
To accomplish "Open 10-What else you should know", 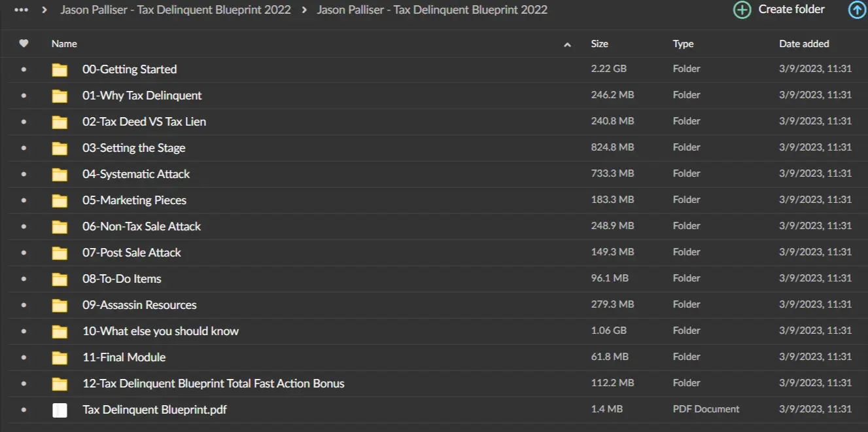I will coord(160,331).
